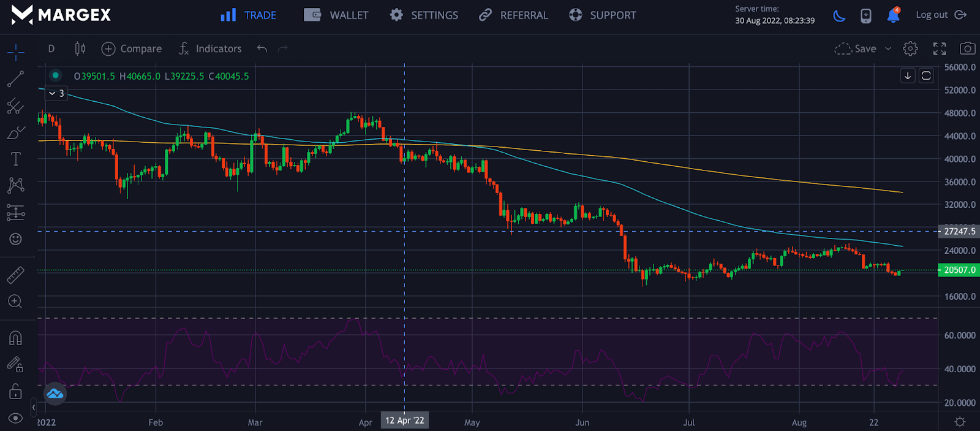Select the brush drawing tool

pyautogui.click(x=15, y=132)
